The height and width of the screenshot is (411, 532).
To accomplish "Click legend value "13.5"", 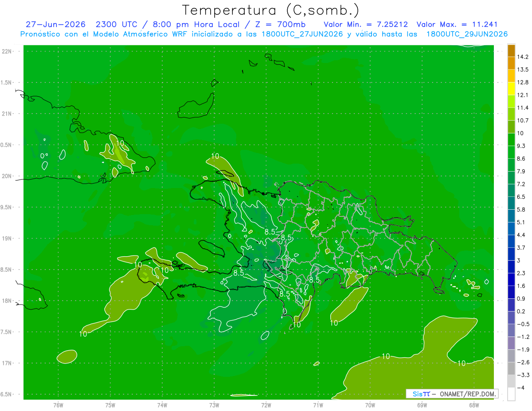I will (523, 70).
